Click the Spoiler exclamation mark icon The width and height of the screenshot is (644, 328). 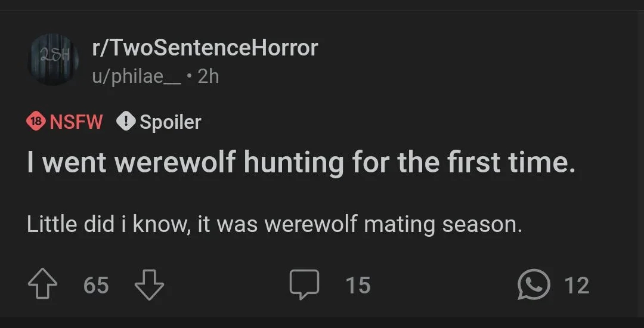pyautogui.click(x=126, y=122)
